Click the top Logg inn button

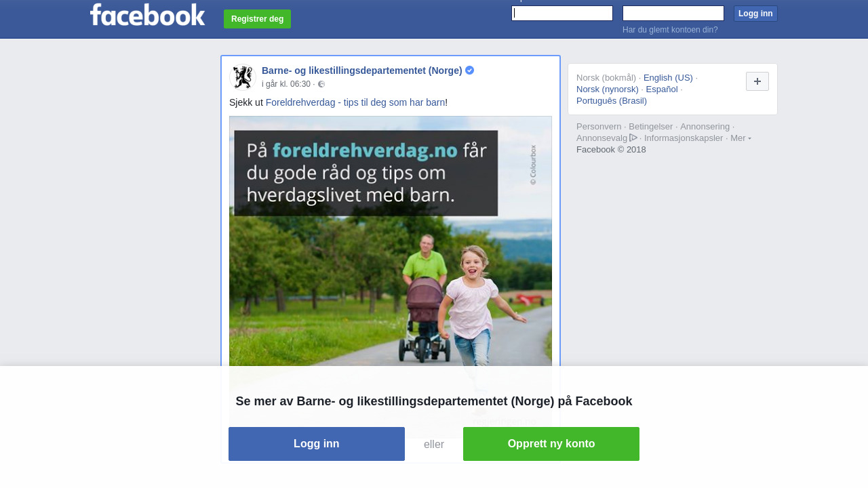755,14
